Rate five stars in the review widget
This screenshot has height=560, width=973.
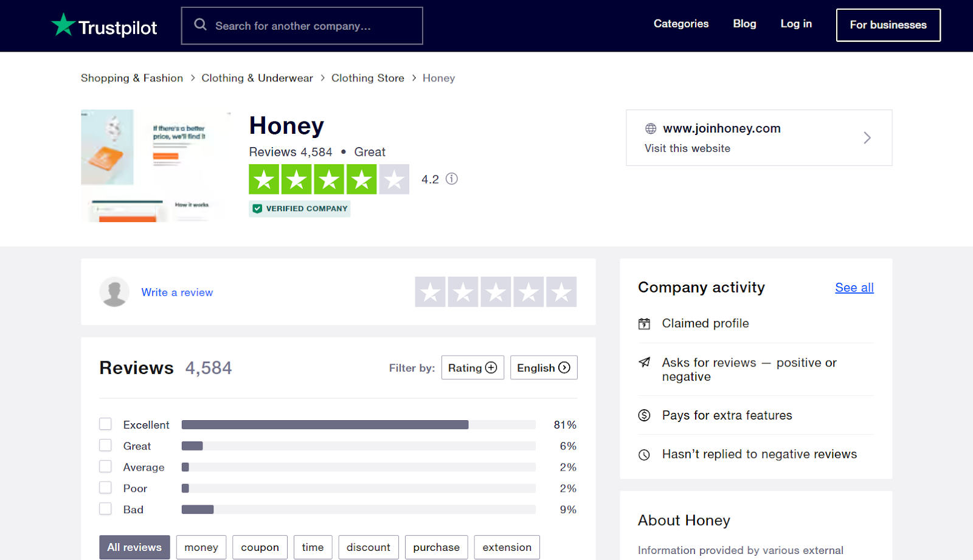coord(561,292)
